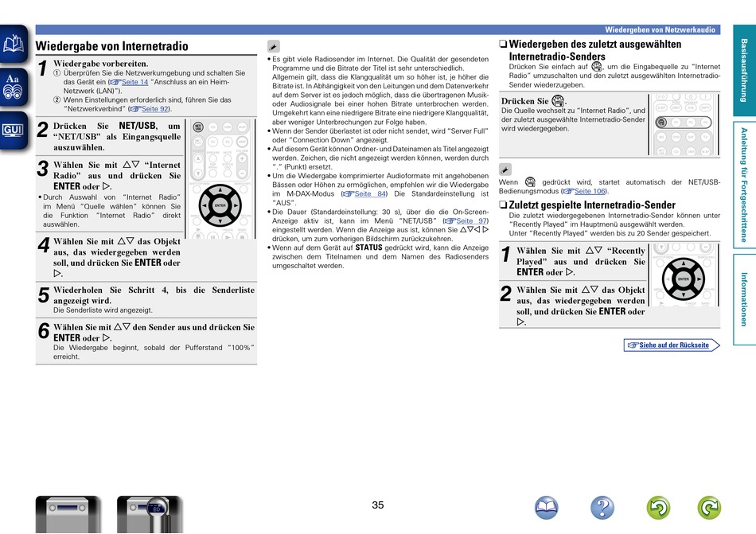Click heading 'Zuletzt gespielte Internetradio-Sender'
This screenshot has width=756, height=534.
[x=592, y=205]
